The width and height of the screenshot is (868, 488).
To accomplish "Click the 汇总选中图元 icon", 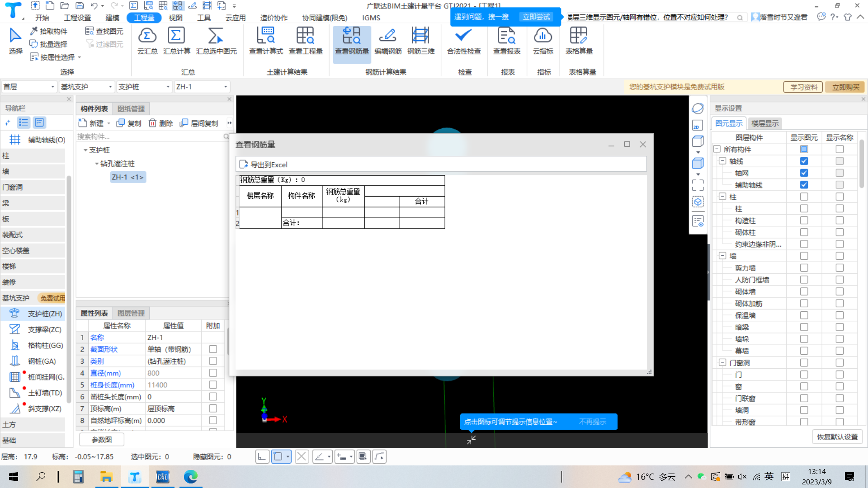I will (216, 41).
